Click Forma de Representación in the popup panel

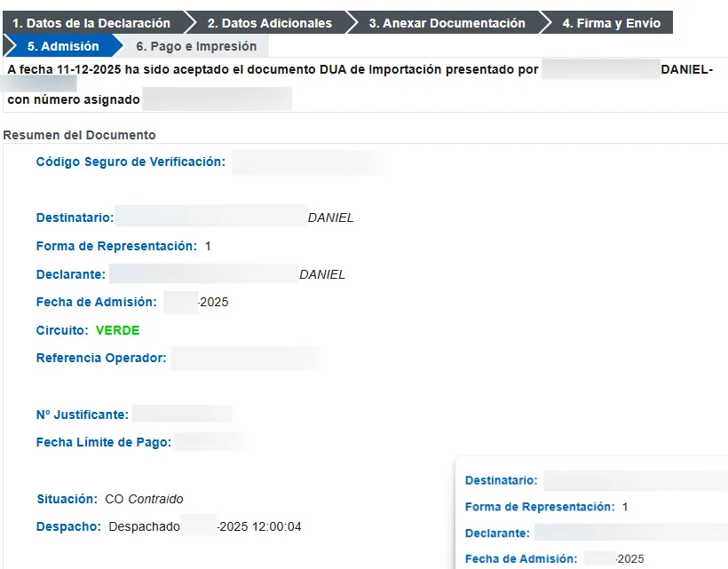point(539,507)
